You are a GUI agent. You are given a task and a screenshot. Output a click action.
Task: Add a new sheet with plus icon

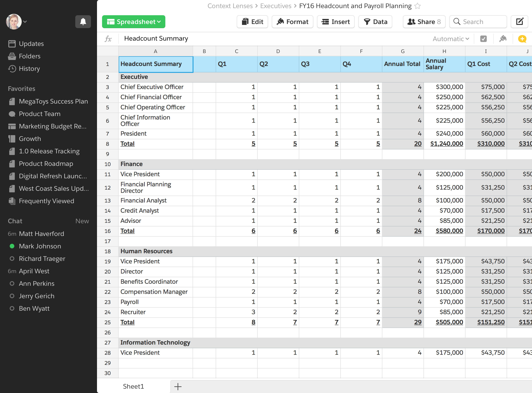178,387
